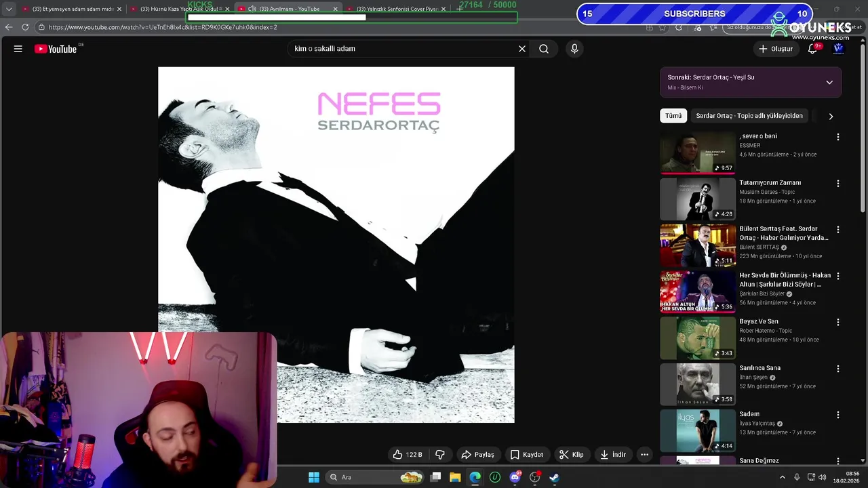Open channel 'Şarkılar Bizi Söyler'
868x488 pixels.
click(x=762, y=293)
